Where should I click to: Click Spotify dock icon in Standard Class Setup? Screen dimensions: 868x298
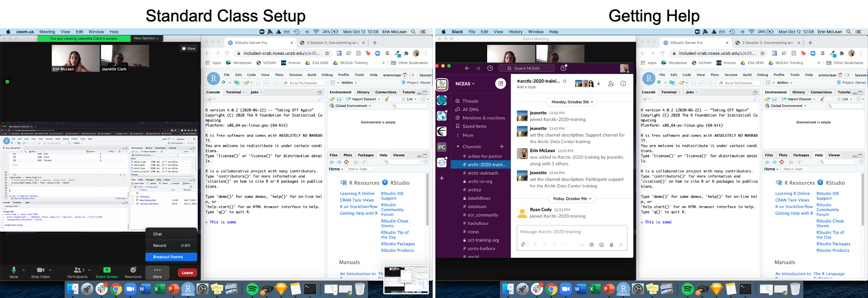[252, 289]
